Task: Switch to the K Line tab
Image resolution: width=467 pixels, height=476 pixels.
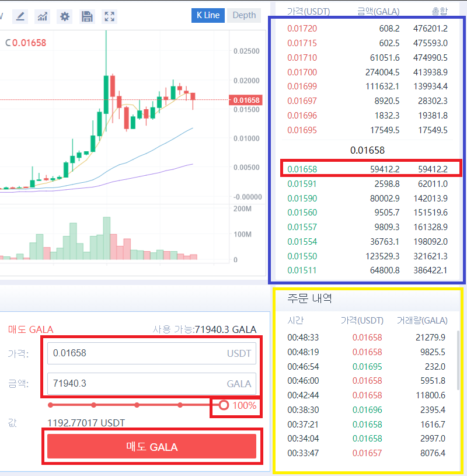Action: point(208,15)
